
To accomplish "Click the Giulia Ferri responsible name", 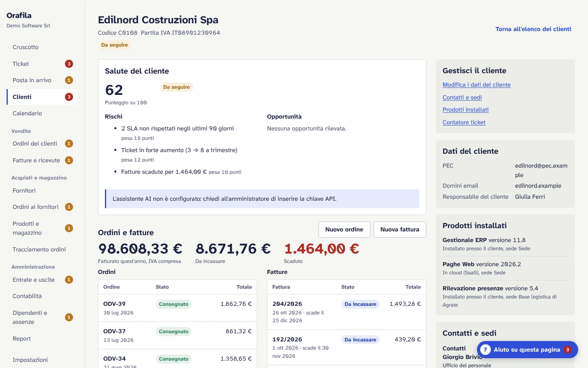I will click(530, 197).
